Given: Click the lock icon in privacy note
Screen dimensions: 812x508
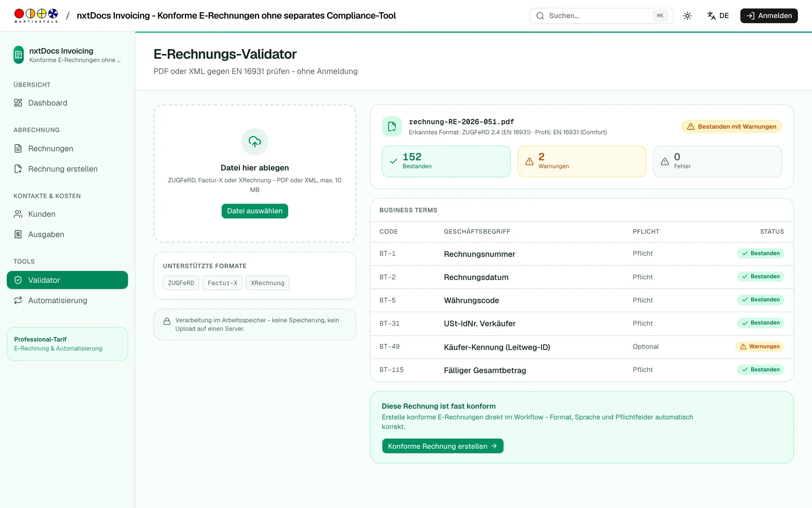Looking at the screenshot, I should click(167, 321).
